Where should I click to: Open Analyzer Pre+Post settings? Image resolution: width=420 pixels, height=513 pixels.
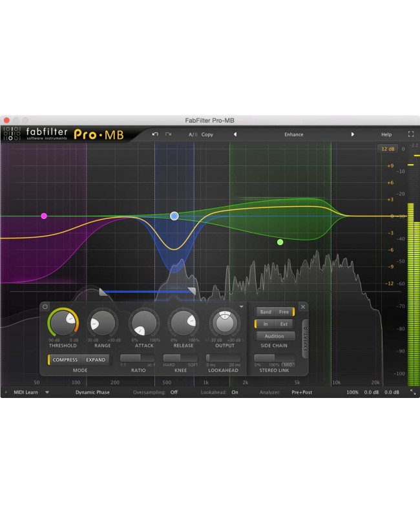pyautogui.click(x=302, y=392)
